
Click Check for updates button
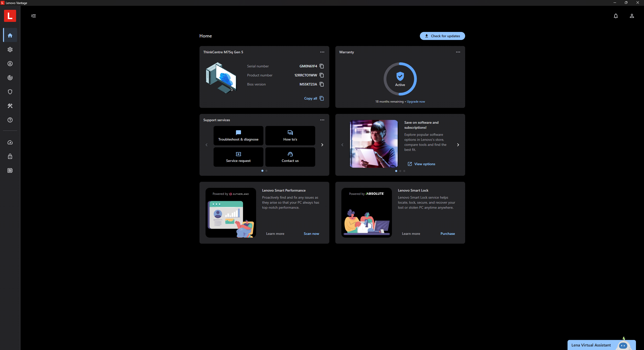(442, 36)
